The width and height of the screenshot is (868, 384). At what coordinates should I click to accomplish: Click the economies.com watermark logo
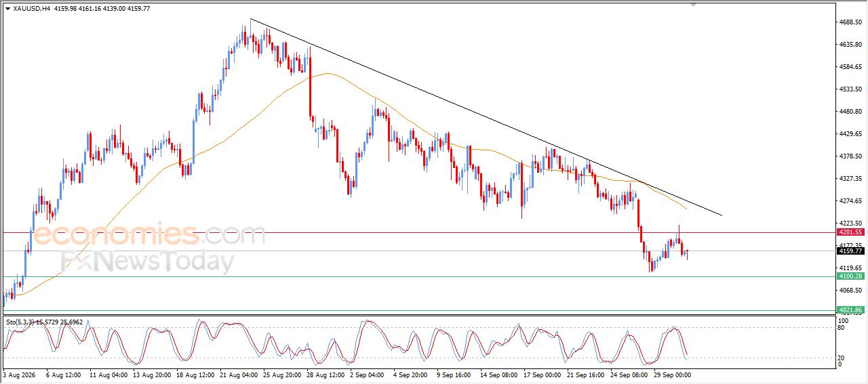click(x=149, y=234)
